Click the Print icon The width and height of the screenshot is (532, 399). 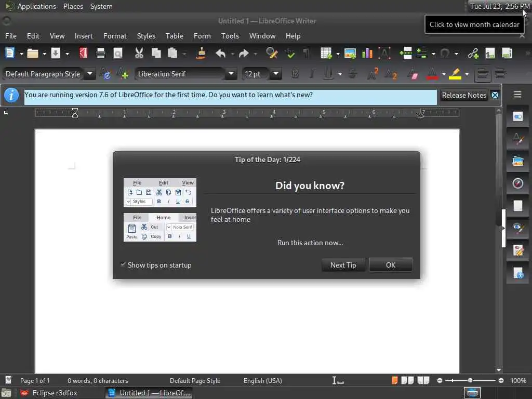100,54
